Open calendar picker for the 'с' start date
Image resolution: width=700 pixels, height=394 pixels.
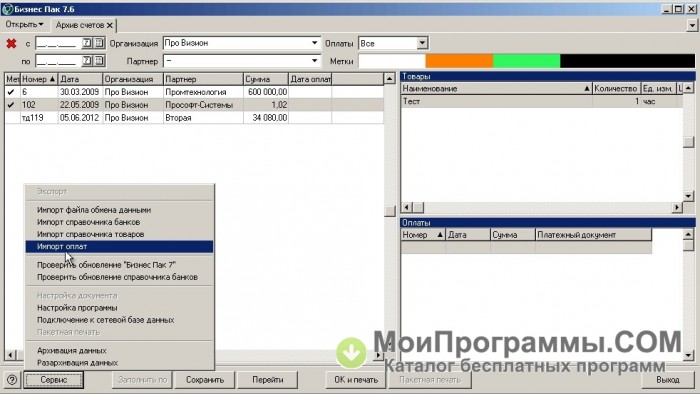(99, 43)
